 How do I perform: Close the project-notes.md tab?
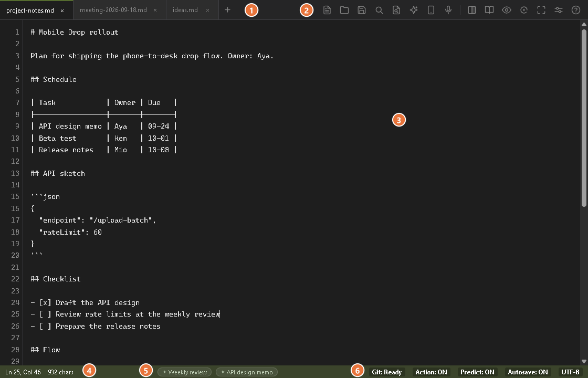(62, 10)
